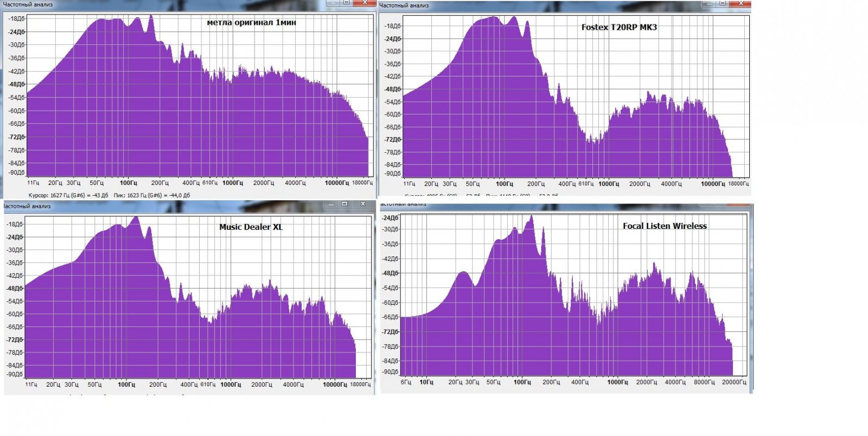This screenshot has height=436, width=868.
Task: Click the '6Гц' axis label in the Focal plot
Action: [x=406, y=382]
